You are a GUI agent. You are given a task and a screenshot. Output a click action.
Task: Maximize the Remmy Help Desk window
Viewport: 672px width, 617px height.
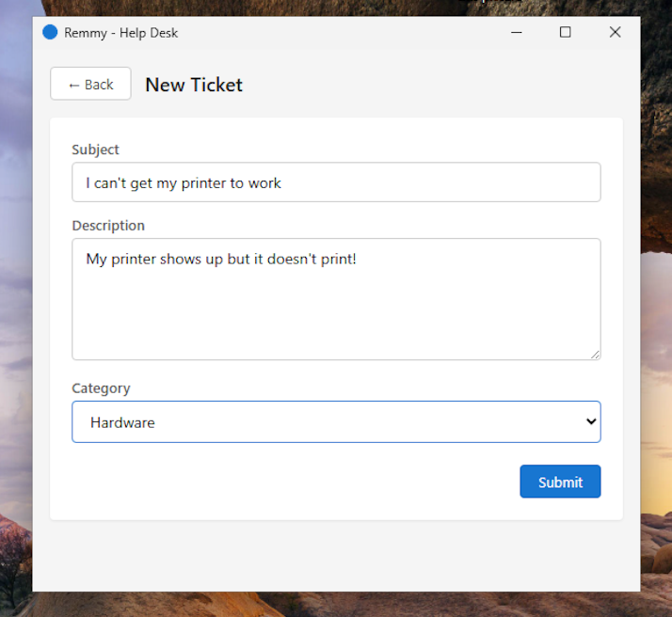566,32
